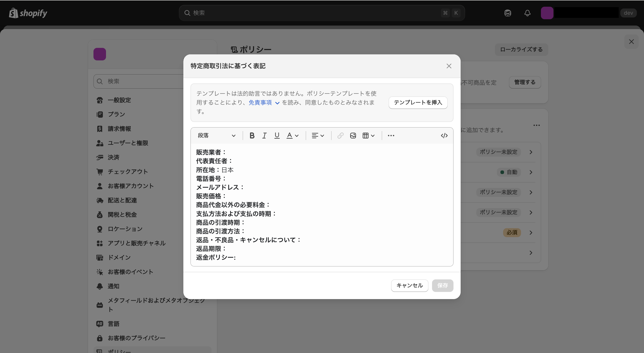Screen dimensions: 644x353
Task: Click the ローカライズする button
Action: click(x=521, y=49)
